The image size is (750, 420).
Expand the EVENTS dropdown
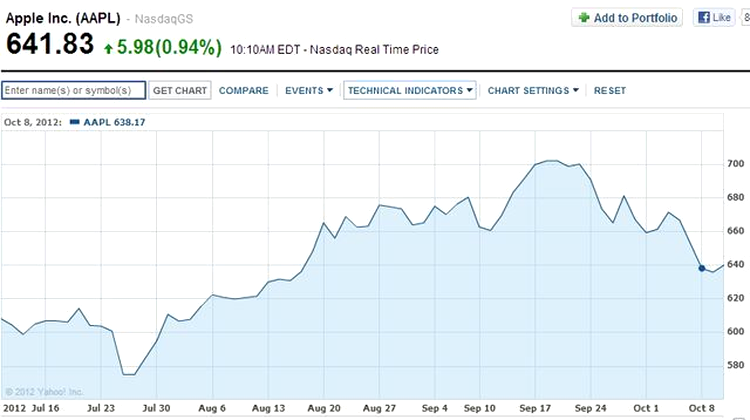tap(309, 90)
